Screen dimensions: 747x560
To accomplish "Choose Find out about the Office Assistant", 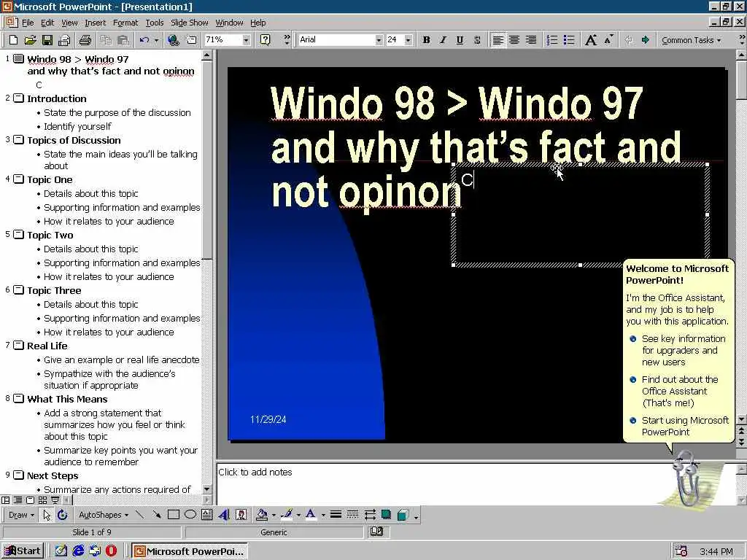I will (x=674, y=391).
